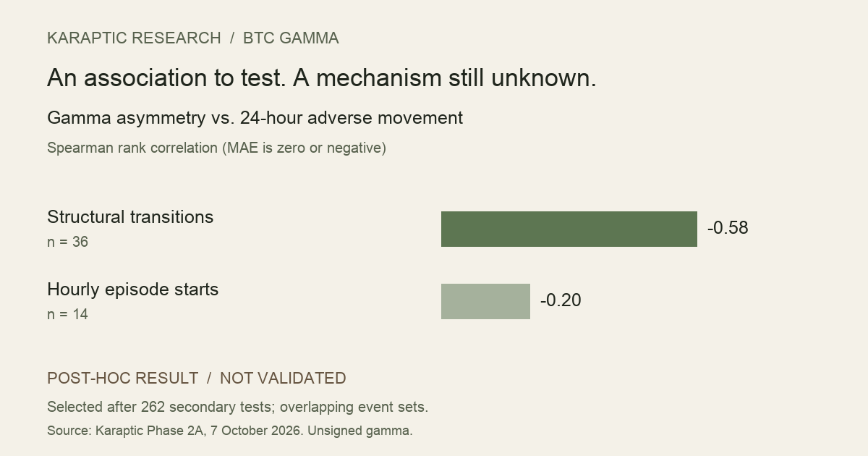Click the dark green Structural transitions bar
Screen dimensions: 868x456
(569, 229)
